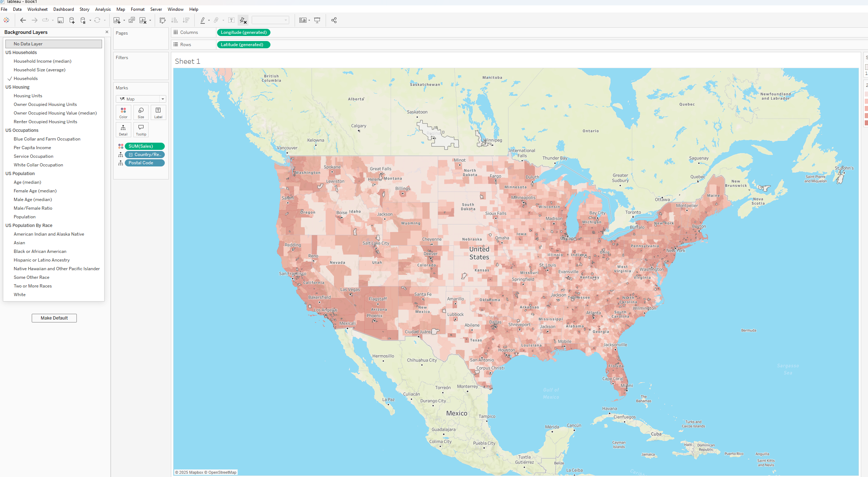
Task: Toggle the Households background layer
Action: (x=26, y=79)
